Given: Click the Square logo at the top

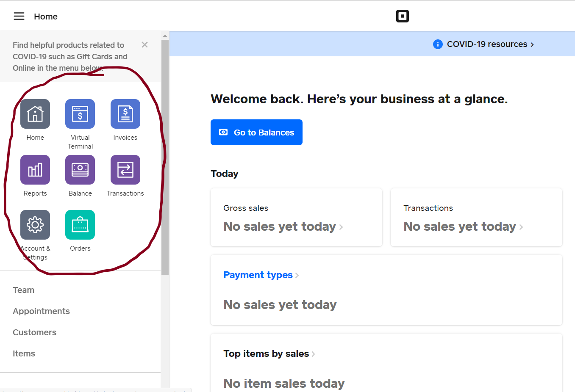Looking at the screenshot, I should coord(402,16).
